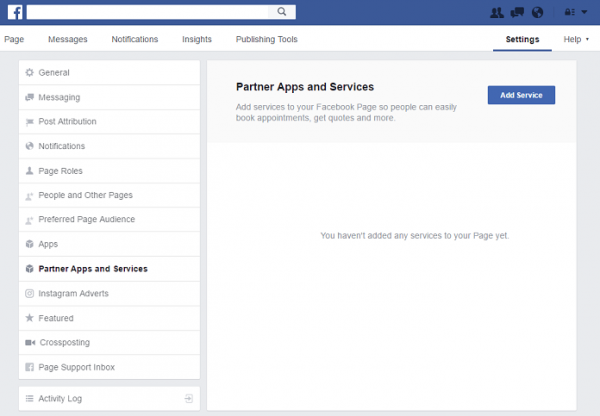The image size is (600, 416).
Task: Click the Page Support Inbox Facebook icon
Action: (29, 367)
